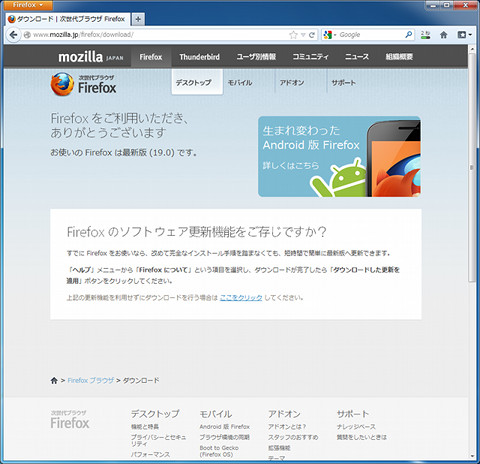Click the gray footer Firefox logo

click(x=70, y=420)
